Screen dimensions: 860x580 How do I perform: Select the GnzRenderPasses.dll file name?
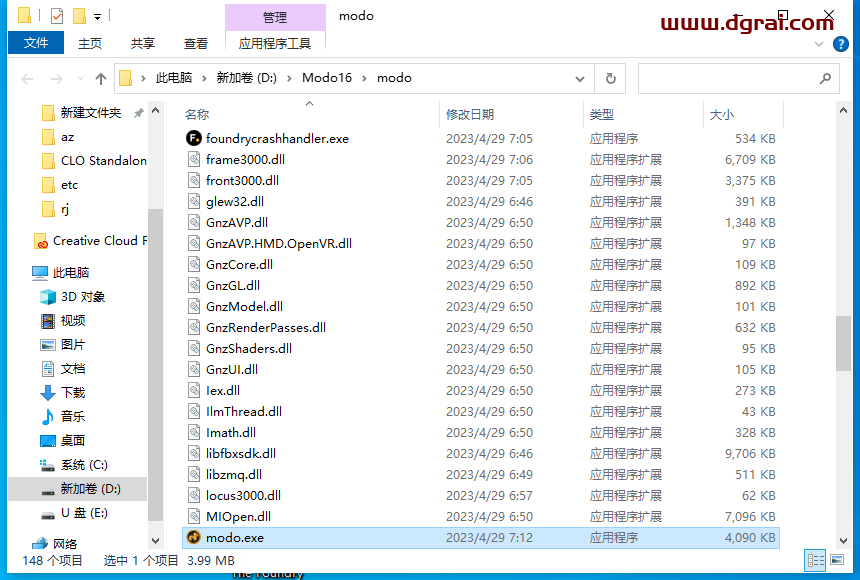point(265,328)
